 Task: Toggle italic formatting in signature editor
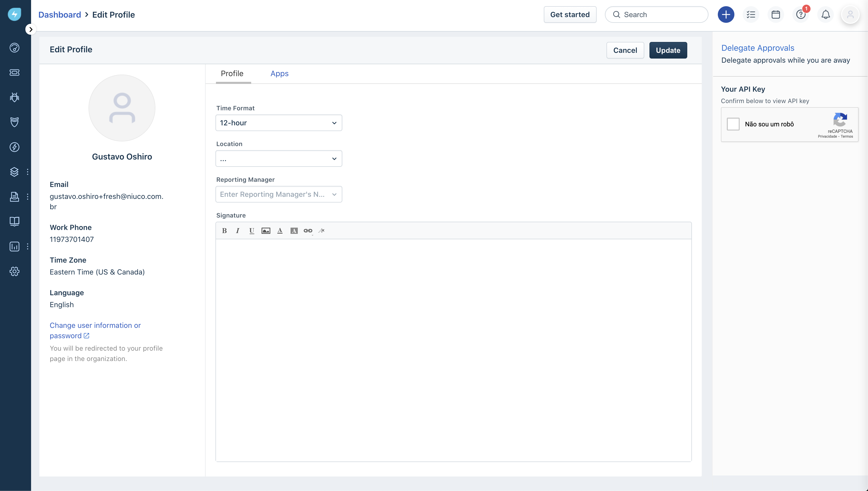pos(238,231)
